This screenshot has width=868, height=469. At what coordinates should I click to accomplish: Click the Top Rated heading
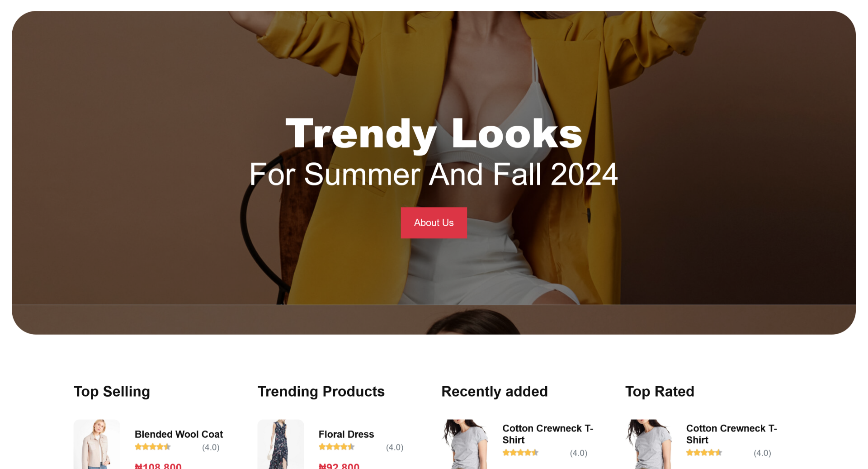660,392
